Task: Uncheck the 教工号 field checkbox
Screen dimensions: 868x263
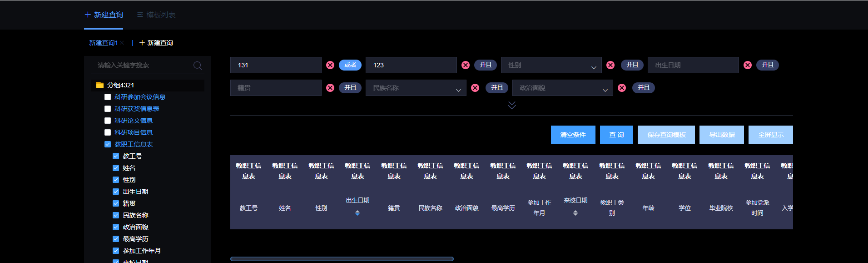Action: 116,156
